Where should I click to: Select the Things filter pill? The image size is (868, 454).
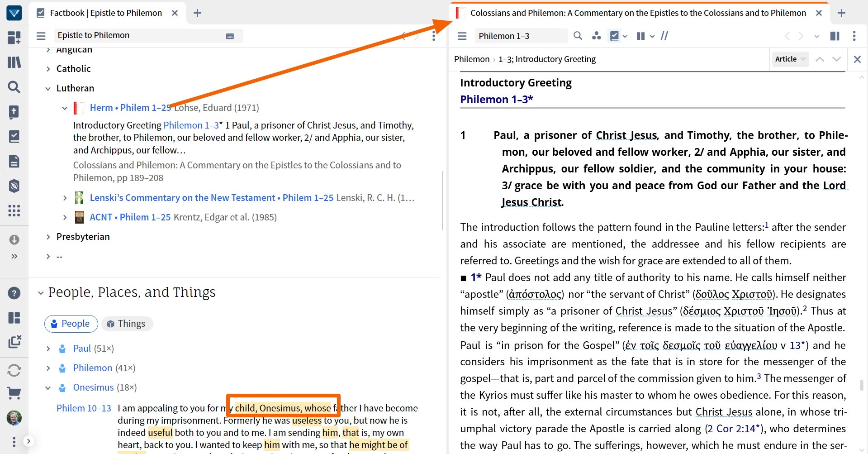click(x=127, y=324)
